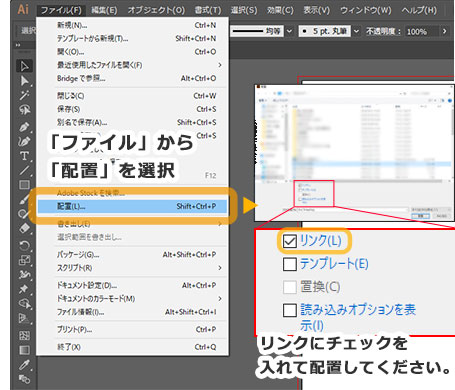Select the Line Segment tool
The width and height of the screenshot is (455, 390).
tap(24, 170)
